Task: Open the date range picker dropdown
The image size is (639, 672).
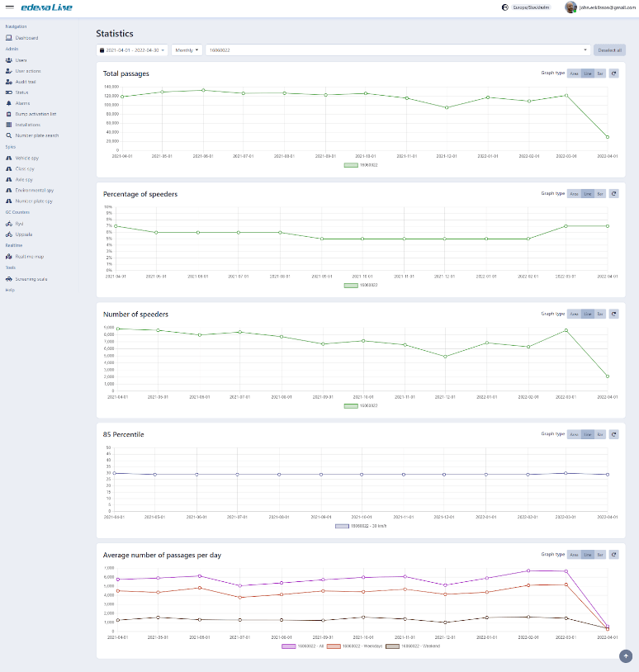Action: point(133,50)
